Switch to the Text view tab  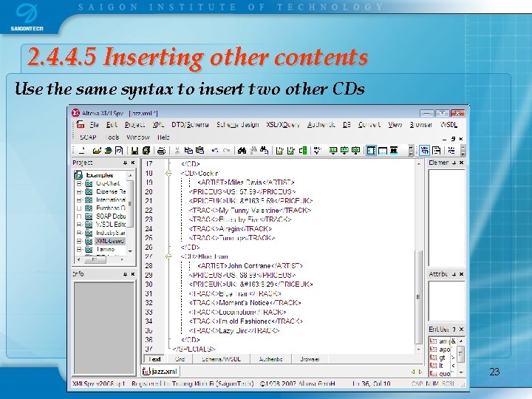pos(154,359)
